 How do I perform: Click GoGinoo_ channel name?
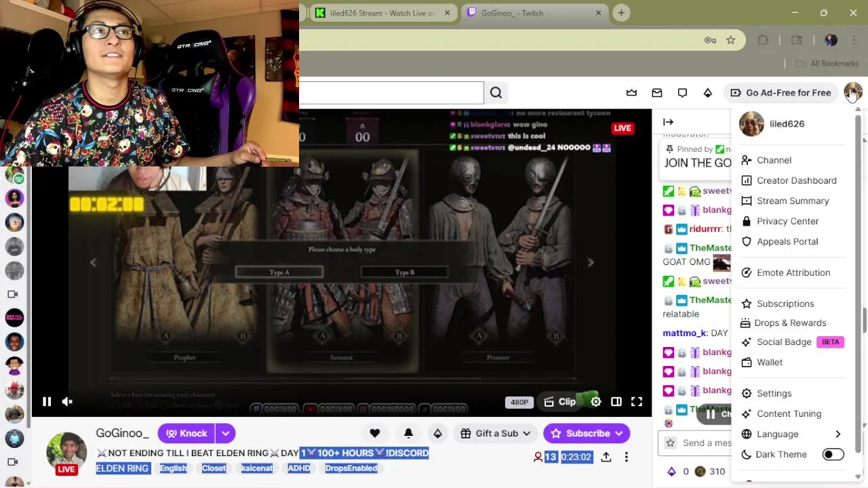[x=122, y=433]
